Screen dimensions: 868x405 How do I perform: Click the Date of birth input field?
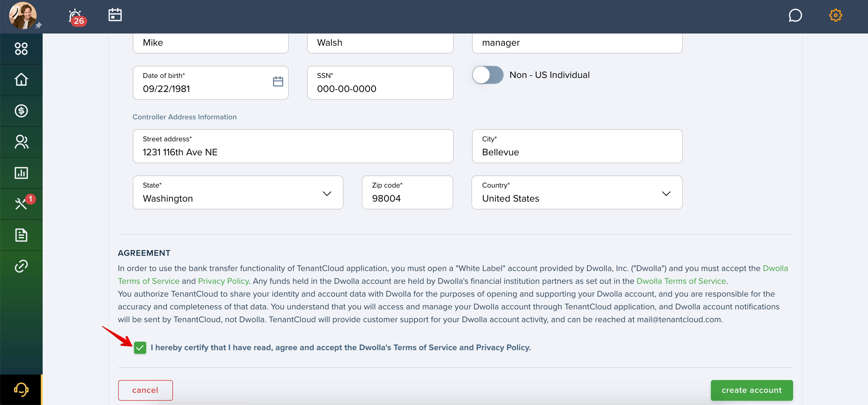coord(210,83)
